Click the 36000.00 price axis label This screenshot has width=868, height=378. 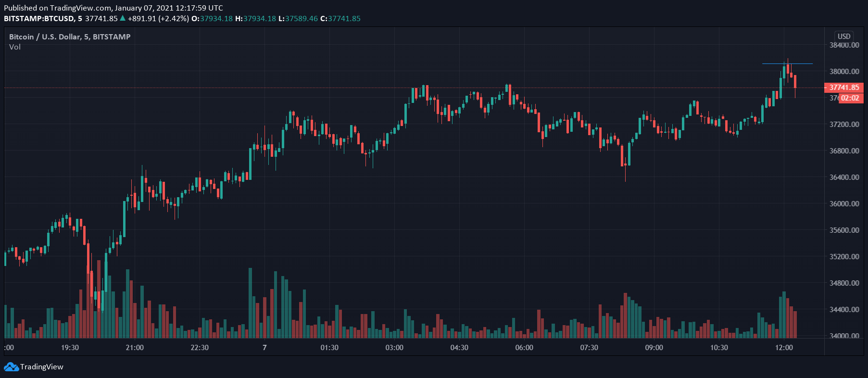[844, 204]
